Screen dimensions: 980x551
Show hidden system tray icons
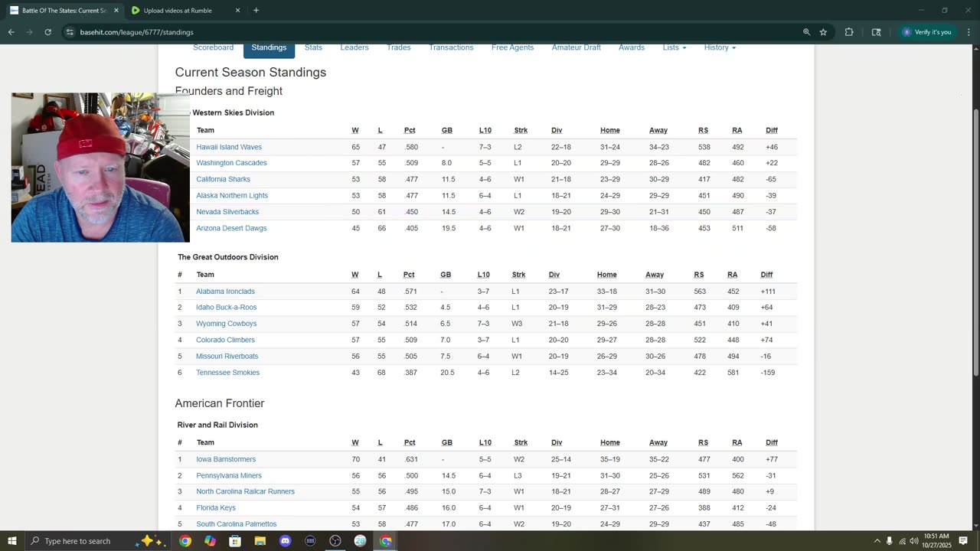877,541
